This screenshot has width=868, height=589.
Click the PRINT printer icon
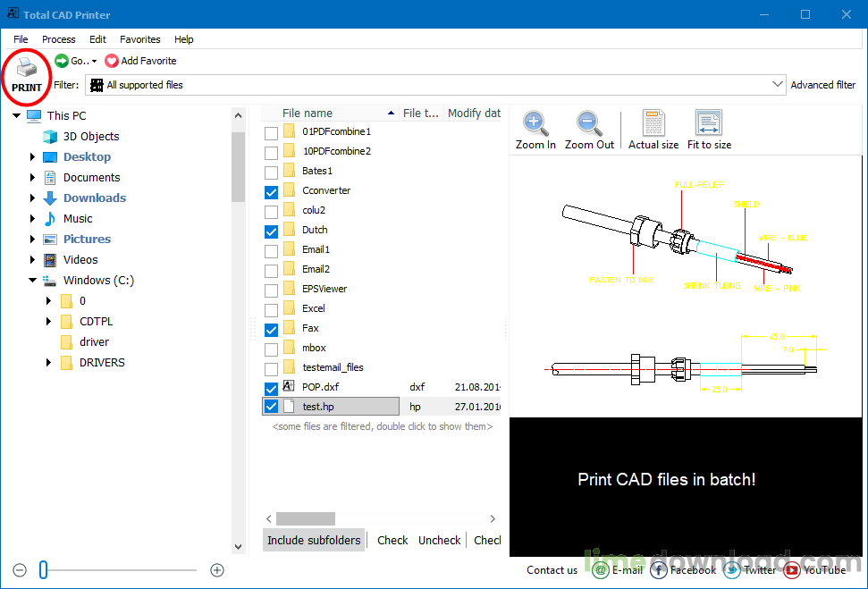(26, 69)
